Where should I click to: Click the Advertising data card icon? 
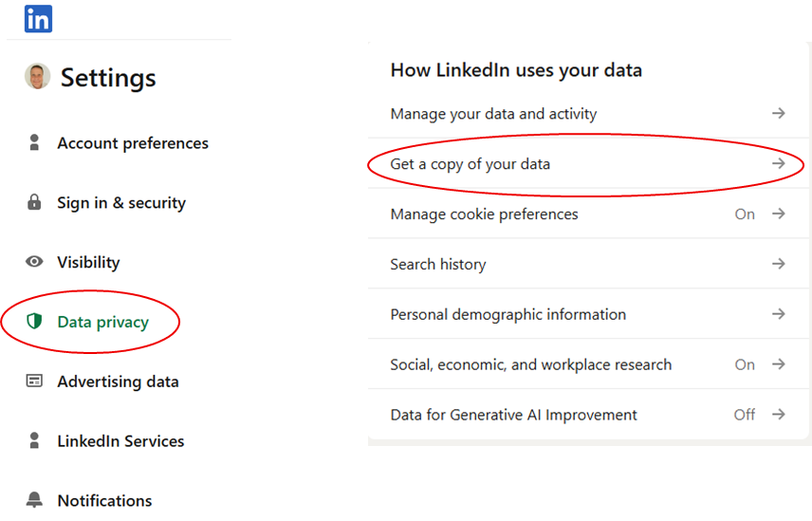click(x=35, y=381)
